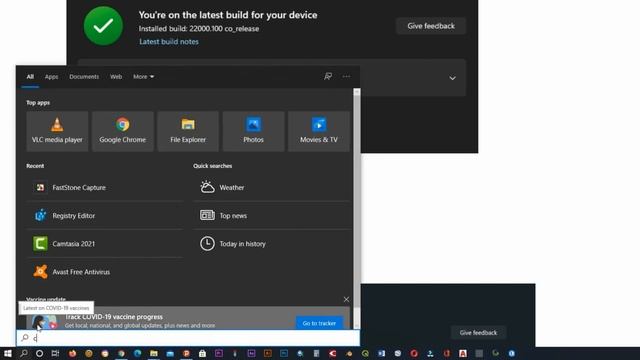Open Microsoft Store bag icon on taskbar
The height and width of the screenshot is (360, 640).
pyautogui.click(x=202, y=353)
